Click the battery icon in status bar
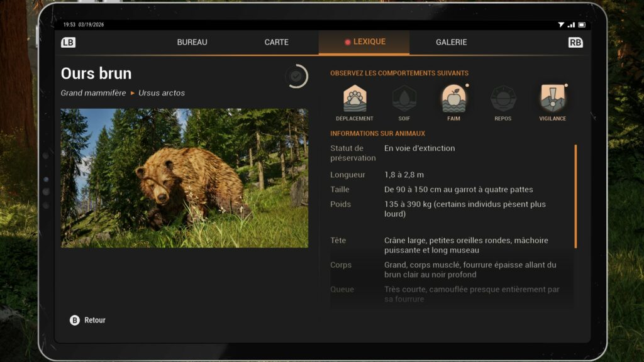Screen dimensions: 644x362 tap(582, 25)
